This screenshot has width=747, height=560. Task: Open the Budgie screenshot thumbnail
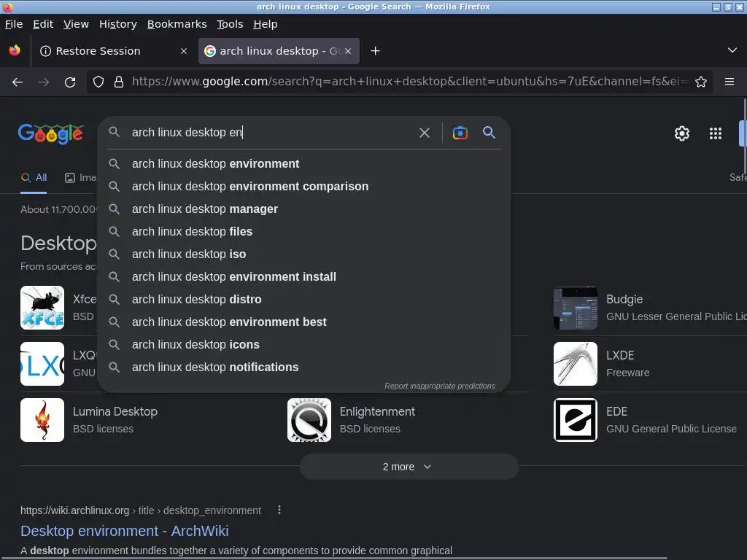click(576, 308)
